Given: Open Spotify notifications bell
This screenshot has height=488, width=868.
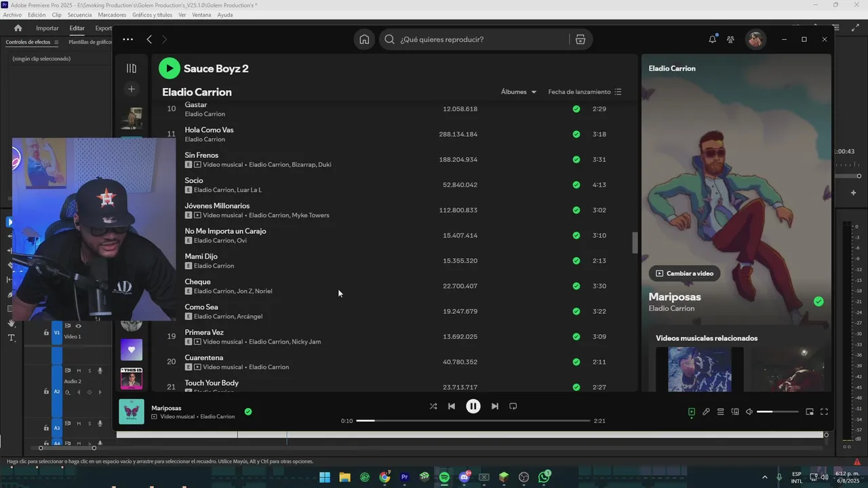Looking at the screenshot, I should tap(712, 39).
